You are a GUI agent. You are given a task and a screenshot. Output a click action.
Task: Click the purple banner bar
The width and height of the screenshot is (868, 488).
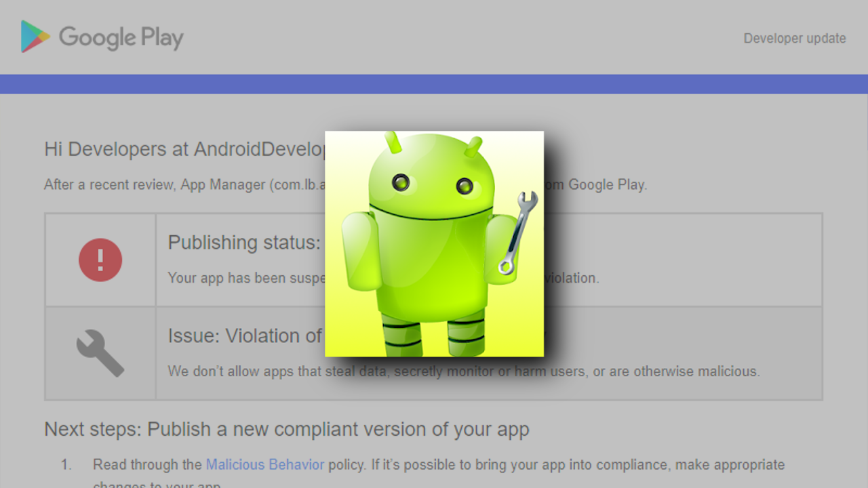coord(434,83)
